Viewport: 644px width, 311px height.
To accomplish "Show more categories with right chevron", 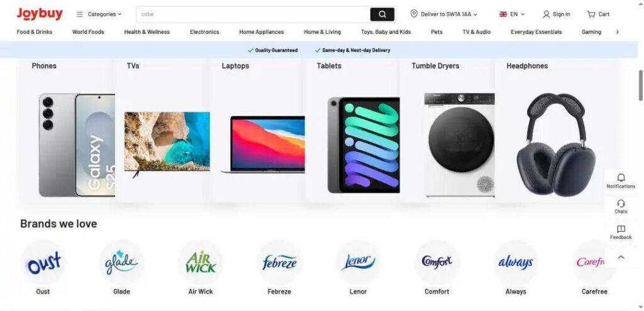I will 617,32.
